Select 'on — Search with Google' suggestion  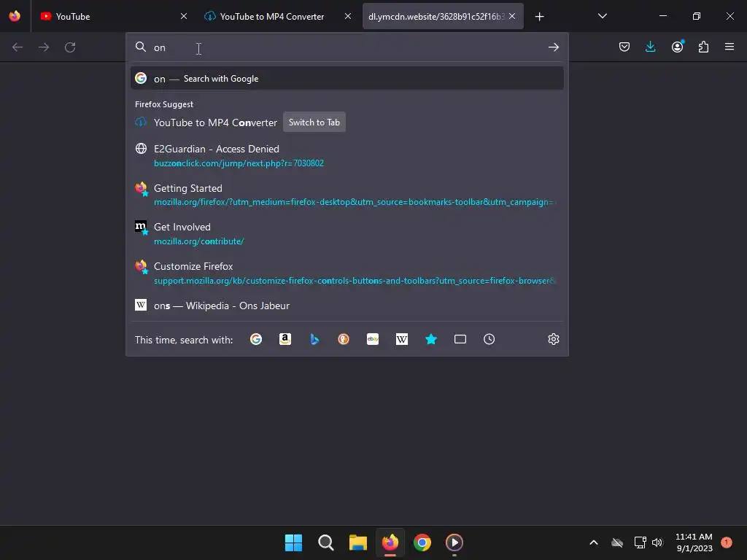pos(347,79)
